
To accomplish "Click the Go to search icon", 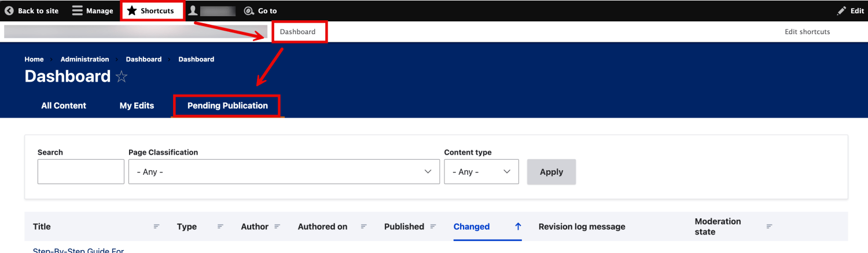I will (x=249, y=10).
